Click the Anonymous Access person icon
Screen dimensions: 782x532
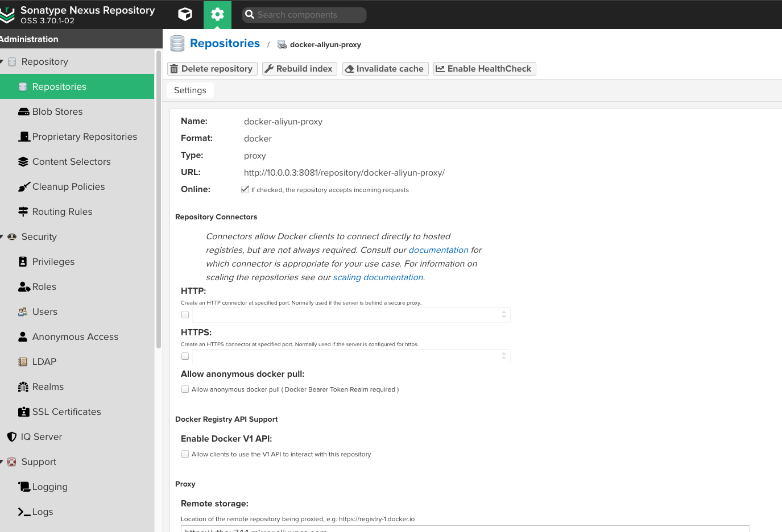(23, 336)
